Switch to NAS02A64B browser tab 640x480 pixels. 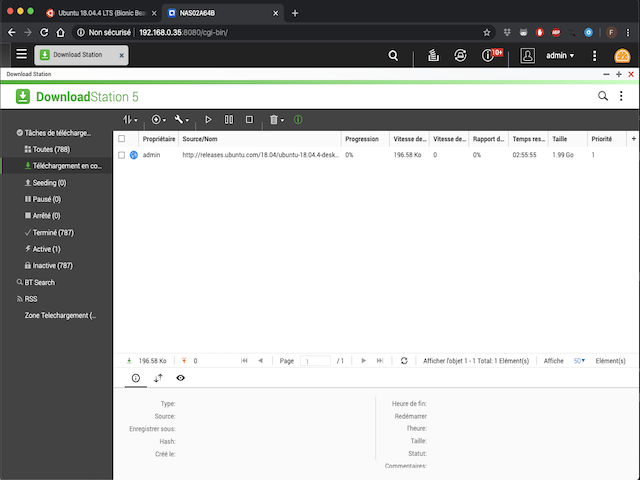click(222, 13)
